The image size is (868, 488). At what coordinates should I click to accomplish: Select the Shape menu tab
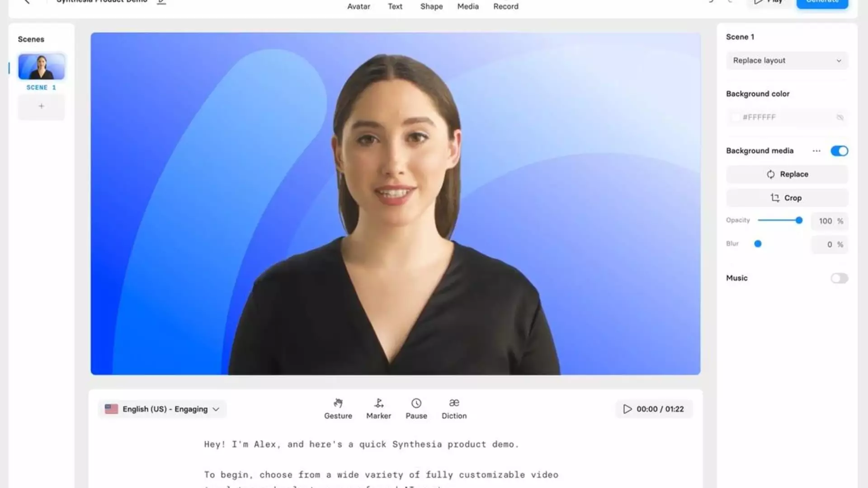[x=432, y=6]
